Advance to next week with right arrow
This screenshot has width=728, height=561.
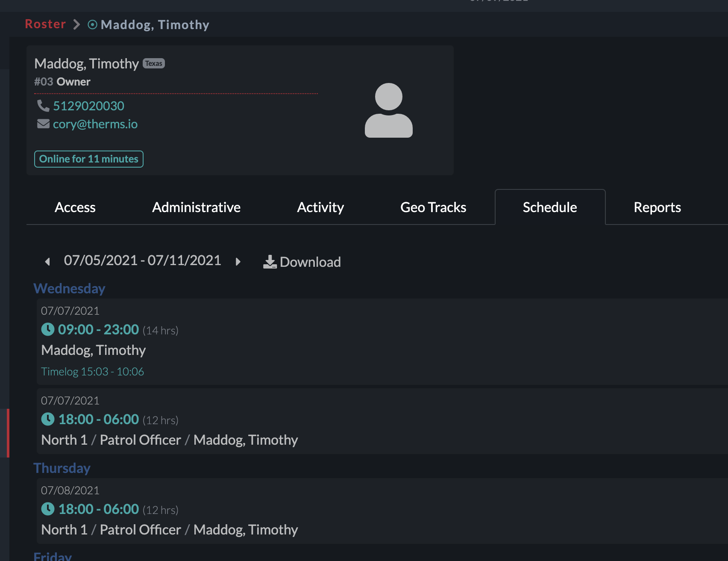(x=238, y=261)
